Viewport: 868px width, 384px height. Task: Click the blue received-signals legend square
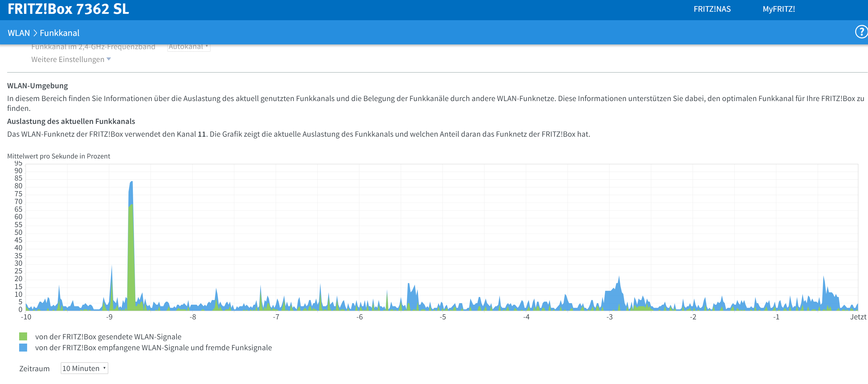click(23, 347)
